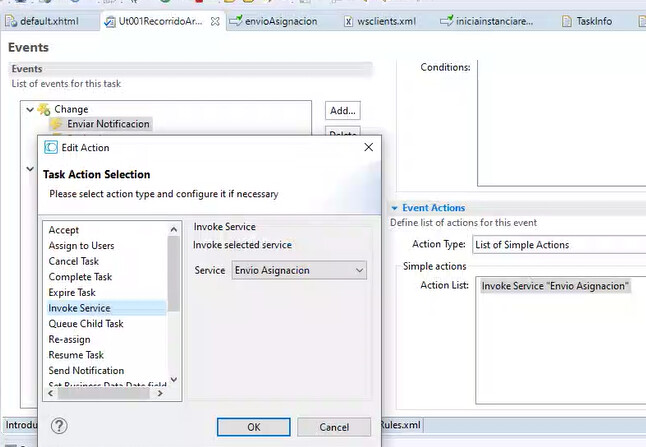Select Assign to Users action type

click(81, 246)
